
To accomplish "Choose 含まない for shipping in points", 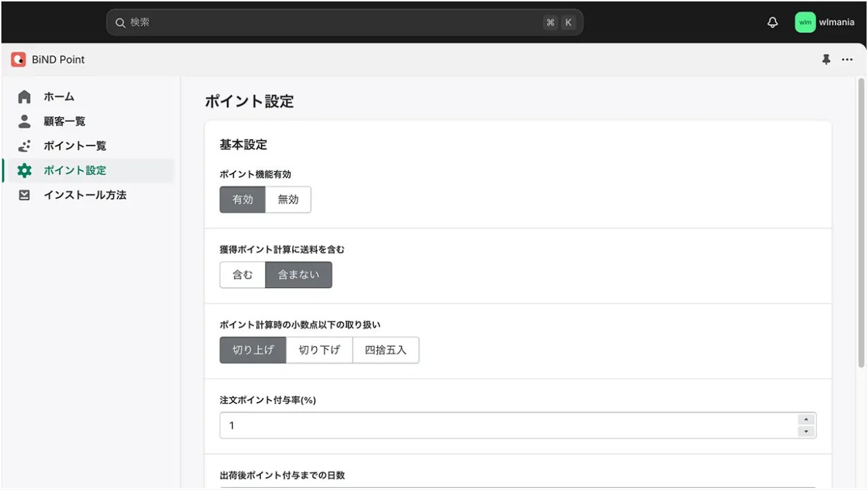I will (299, 275).
